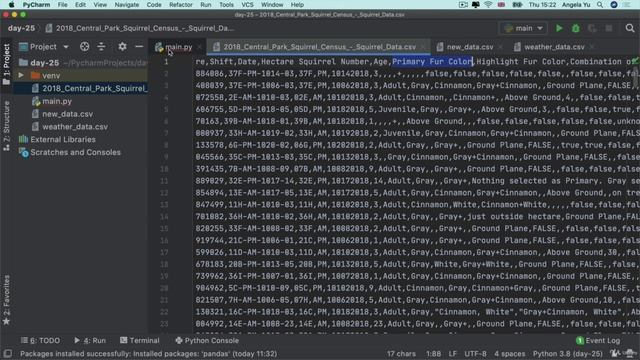Click 'Highlight Fur Color' header text
This screenshot has width=640, height=360.
[521, 62]
